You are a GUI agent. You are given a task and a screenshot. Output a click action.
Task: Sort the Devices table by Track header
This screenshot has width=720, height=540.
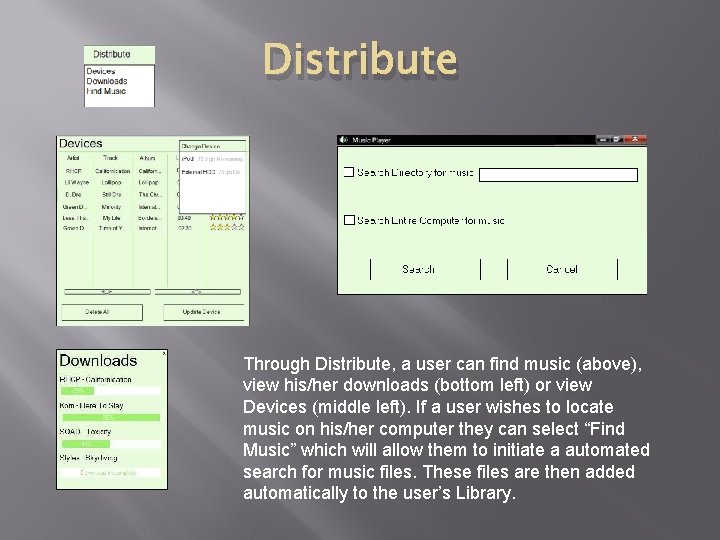[111, 158]
